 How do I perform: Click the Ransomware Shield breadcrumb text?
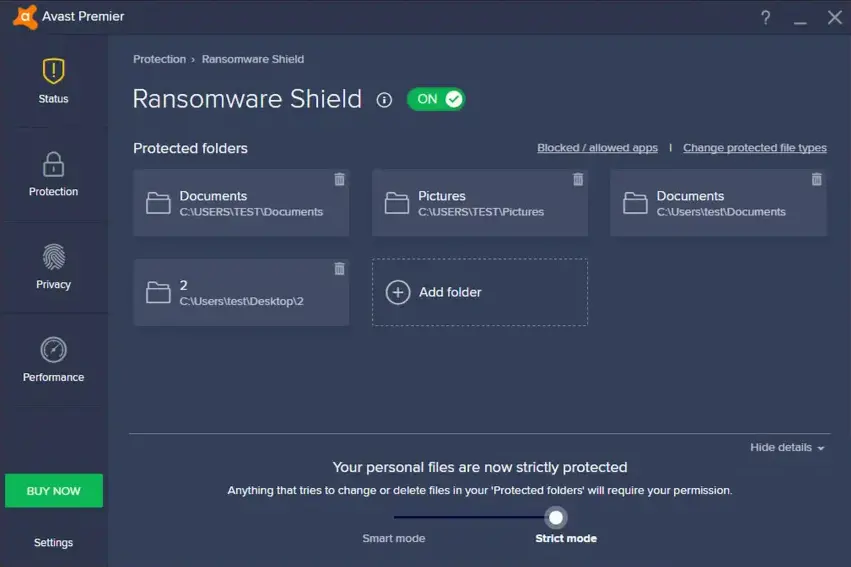(x=253, y=59)
